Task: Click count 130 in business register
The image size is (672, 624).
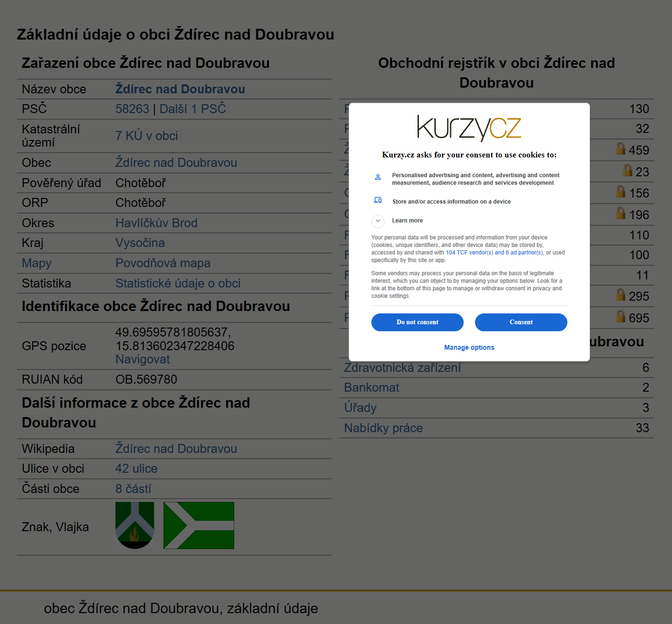Action: (639, 109)
